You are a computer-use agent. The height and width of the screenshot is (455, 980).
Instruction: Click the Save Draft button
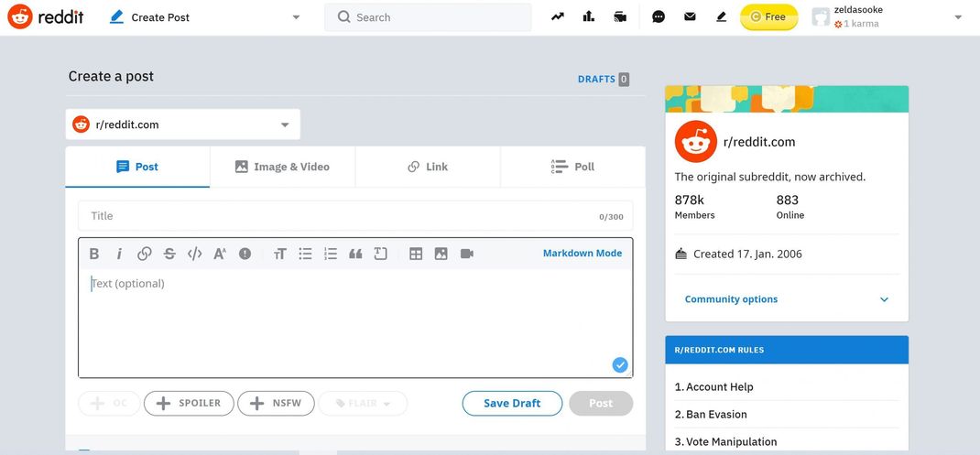512,404
